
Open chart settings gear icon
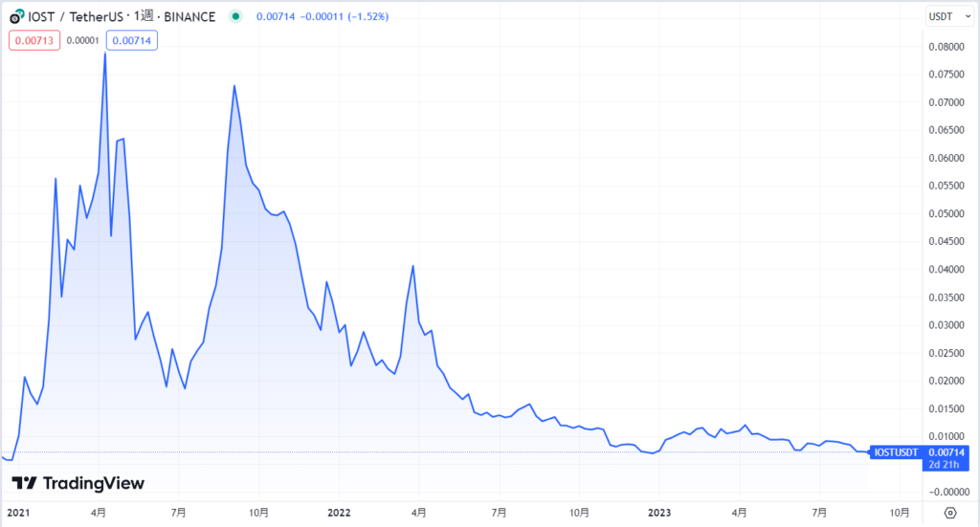[950, 513]
